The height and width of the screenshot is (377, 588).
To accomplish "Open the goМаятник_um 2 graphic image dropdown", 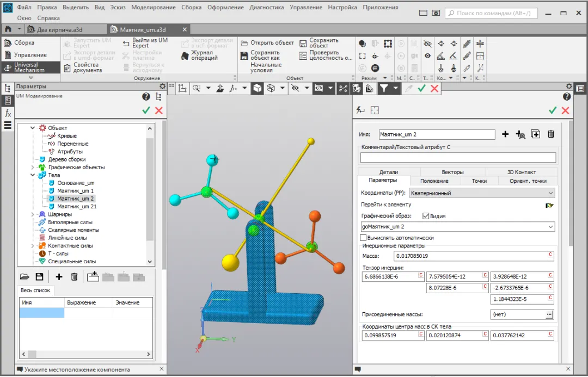I will pos(550,227).
